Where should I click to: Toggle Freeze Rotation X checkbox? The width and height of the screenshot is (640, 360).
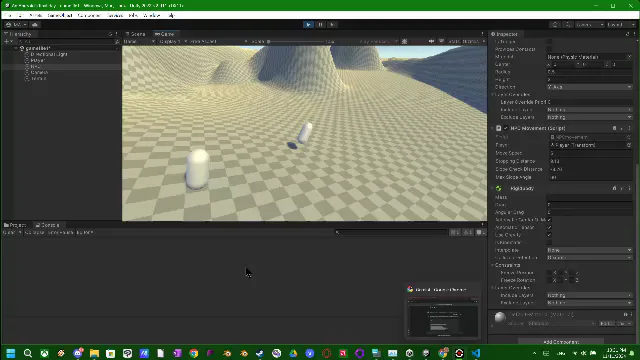(549, 280)
